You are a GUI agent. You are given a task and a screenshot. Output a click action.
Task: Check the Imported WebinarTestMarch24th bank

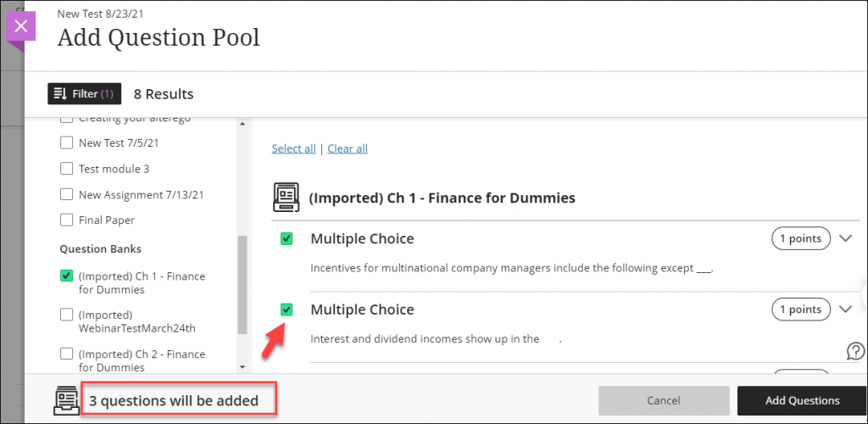coord(67,315)
